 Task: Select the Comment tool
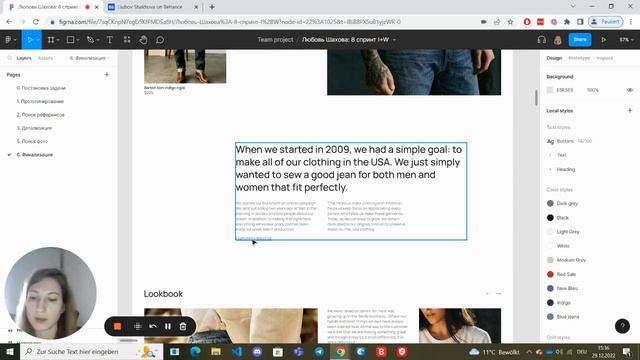click(160, 40)
